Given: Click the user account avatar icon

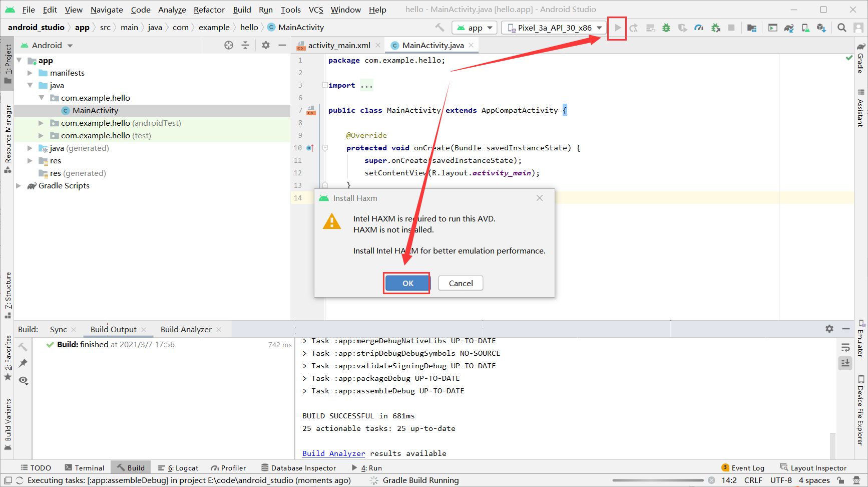Looking at the screenshot, I should point(858,28).
